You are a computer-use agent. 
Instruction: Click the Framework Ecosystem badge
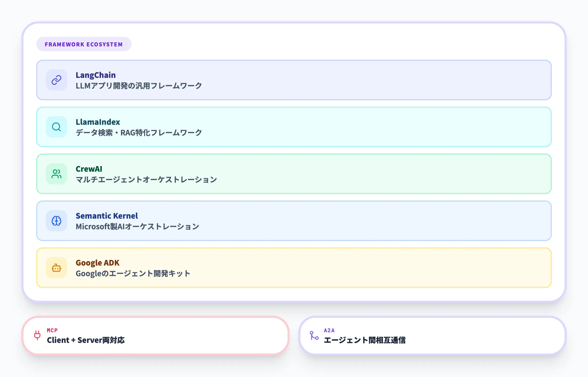coord(84,44)
